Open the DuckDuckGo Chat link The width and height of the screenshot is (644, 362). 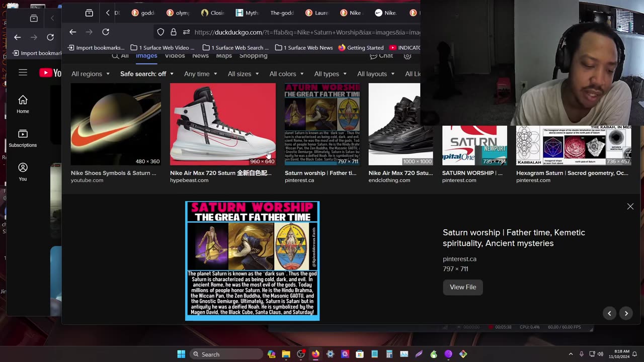(x=382, y=56)
